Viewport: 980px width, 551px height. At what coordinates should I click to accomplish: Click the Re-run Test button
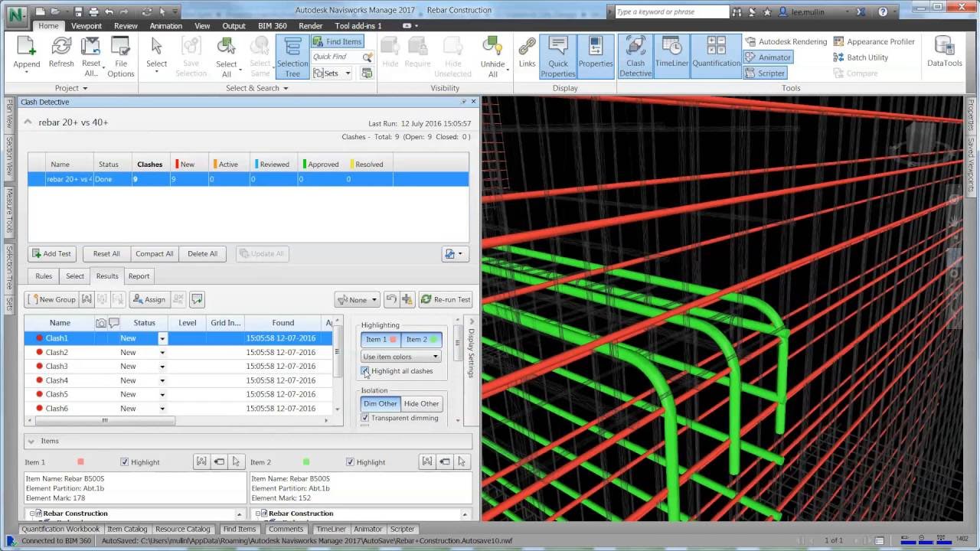[x=446, y=299]
